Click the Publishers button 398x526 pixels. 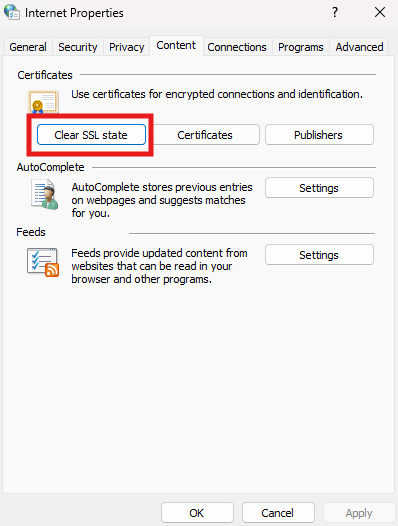pyautogui.click(x=319, y=135)
